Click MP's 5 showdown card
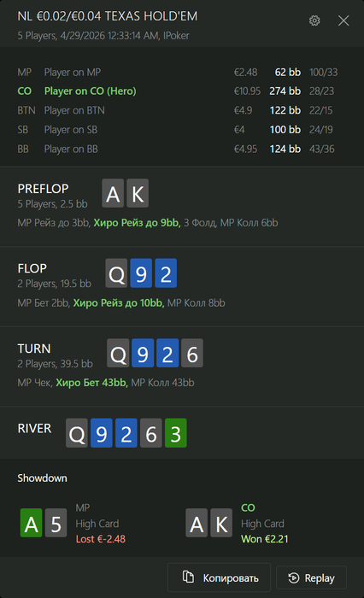The height and width of the screenshot is (598, 364). 56,523
